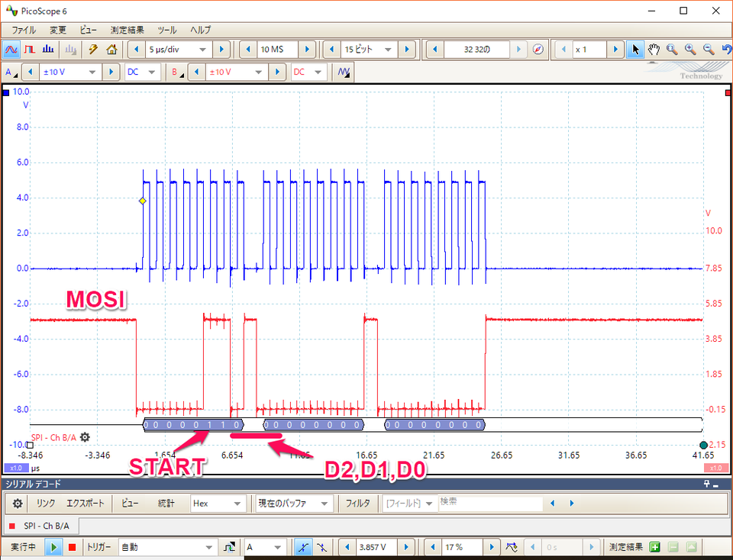733x560 pixels.
Task: Switch to Scope mode icon
Action: coord(11,50)
